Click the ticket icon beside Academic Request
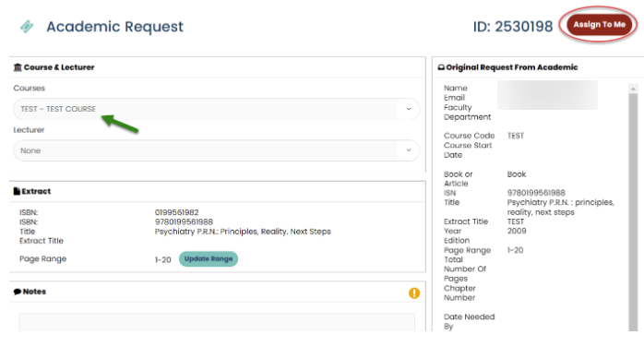Image resolution: width=644 pixels, height=347 pixels. coord(27,27)
